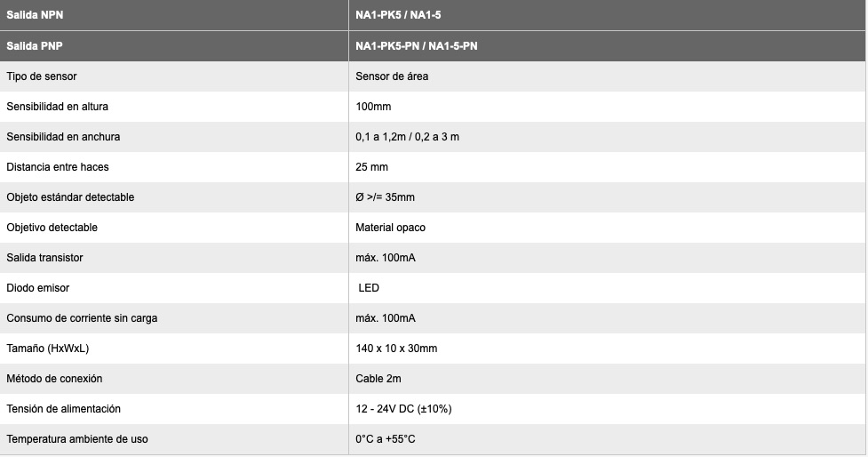Click the 'Consumo de corriente sin carga' label

coord(82,318)
